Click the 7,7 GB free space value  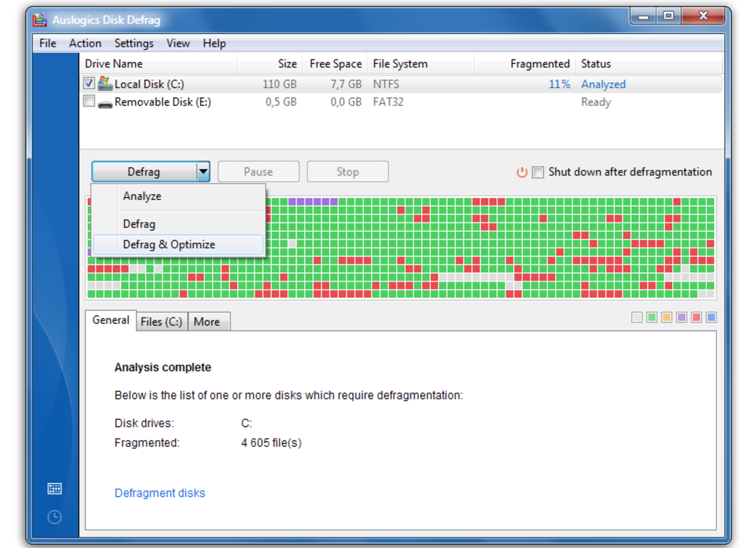point(346,85)
